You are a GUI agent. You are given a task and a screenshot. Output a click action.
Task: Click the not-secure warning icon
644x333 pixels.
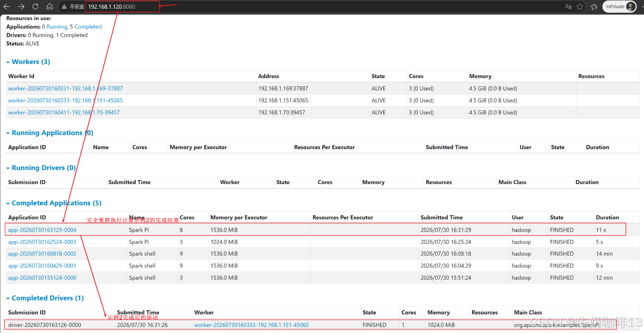(x=64, y=7)
